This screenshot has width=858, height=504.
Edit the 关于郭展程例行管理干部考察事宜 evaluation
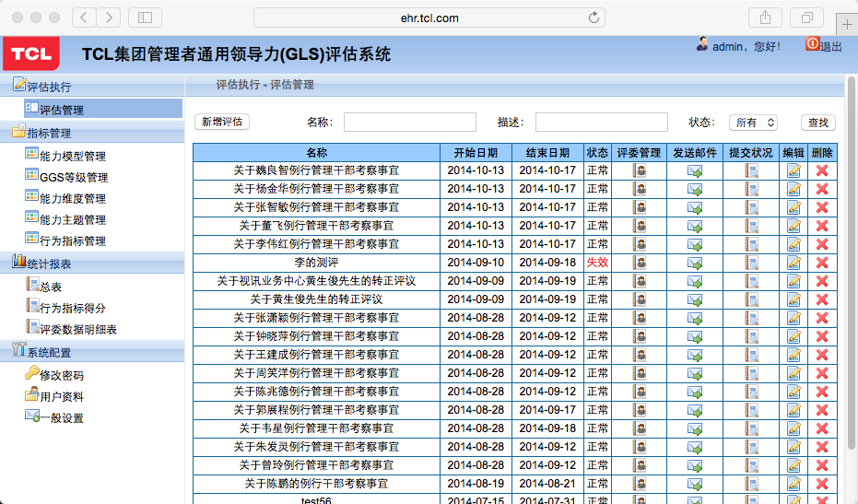click(793, 410)
